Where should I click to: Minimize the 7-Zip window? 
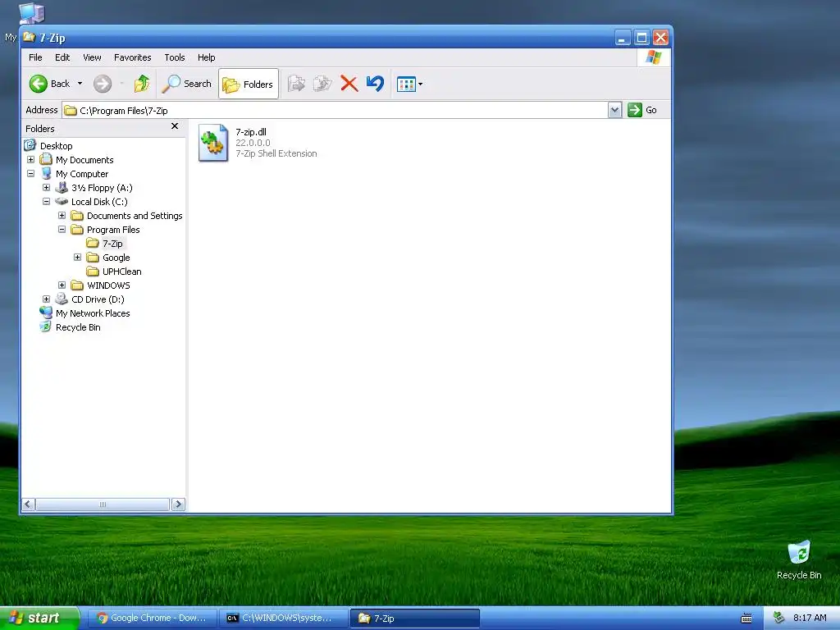coord(622,38)
